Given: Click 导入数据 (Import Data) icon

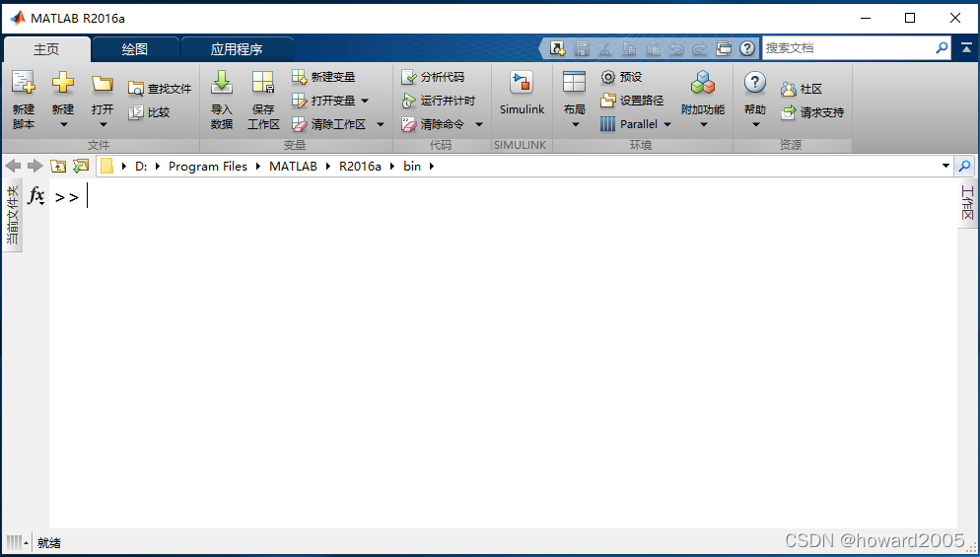Looking at the screenshot, I should (x=222, y=82).
